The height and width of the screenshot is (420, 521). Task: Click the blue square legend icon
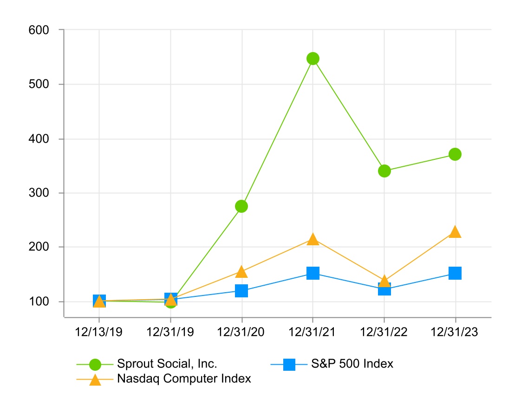(x=289, y=365)
